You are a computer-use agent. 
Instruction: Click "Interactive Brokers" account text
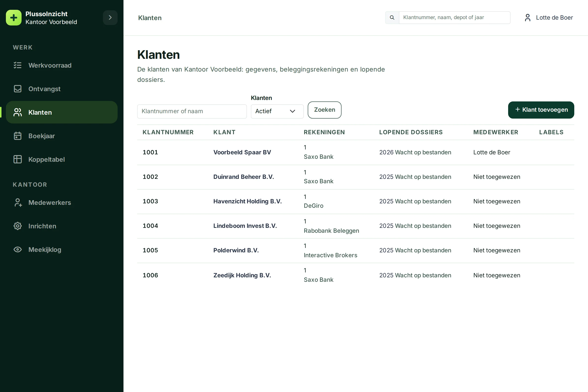pos(330,255)
